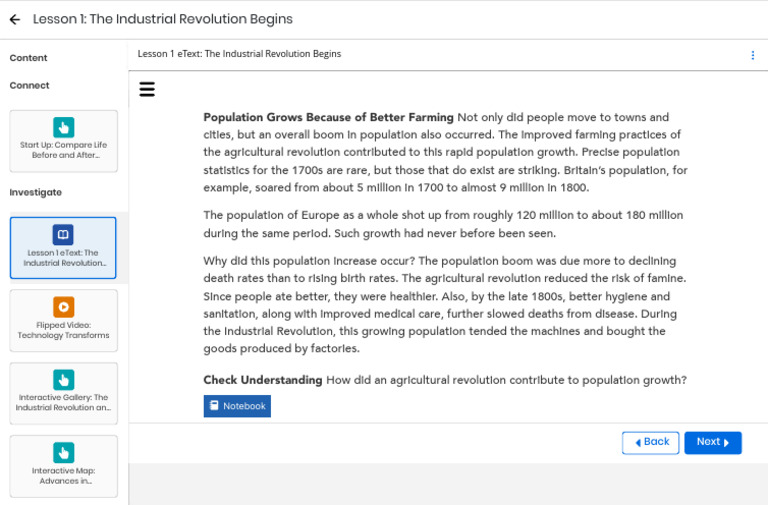The width and height of the screenshot is (768, 505).
Task: Click the hand icon on Interactive Gallery card
Action: click(64, 380)
